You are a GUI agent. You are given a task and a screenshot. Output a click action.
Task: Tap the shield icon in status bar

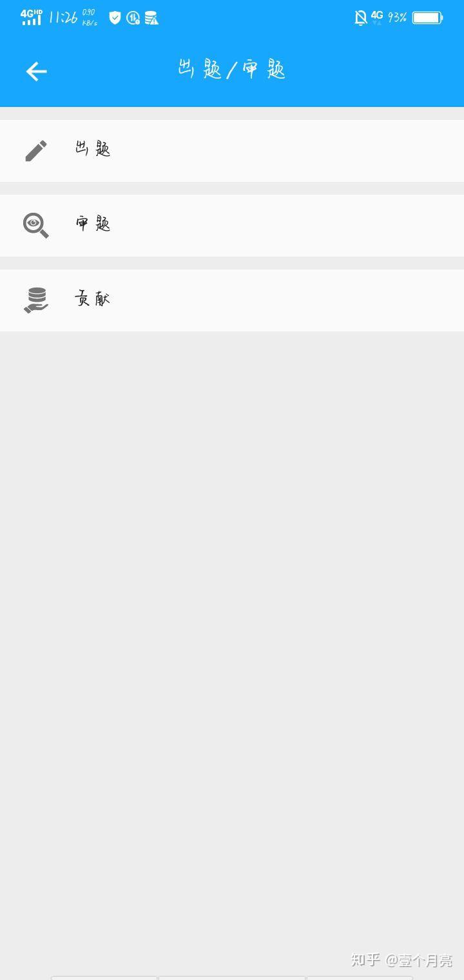tap(115, 18)
